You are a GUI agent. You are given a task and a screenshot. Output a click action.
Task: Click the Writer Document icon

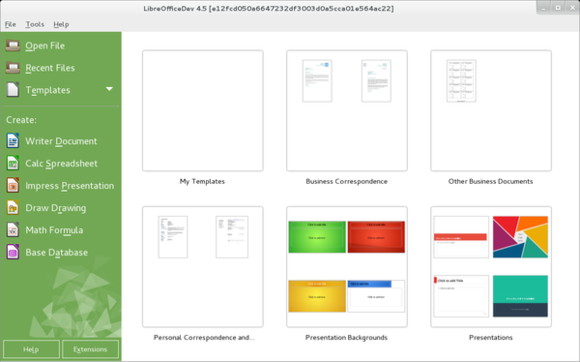(13, 141)
